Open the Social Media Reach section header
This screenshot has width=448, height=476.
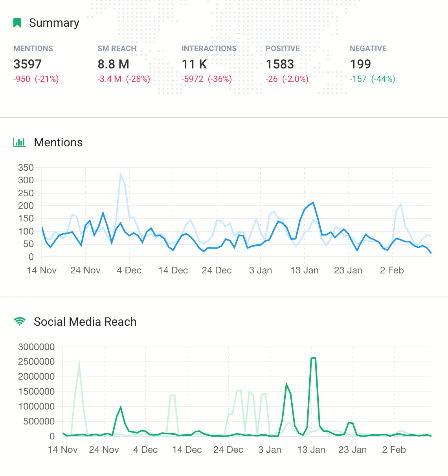(85, 321)
